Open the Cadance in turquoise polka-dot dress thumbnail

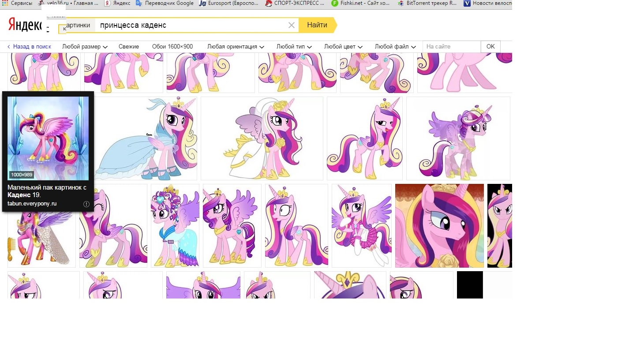tap(175, 226)
